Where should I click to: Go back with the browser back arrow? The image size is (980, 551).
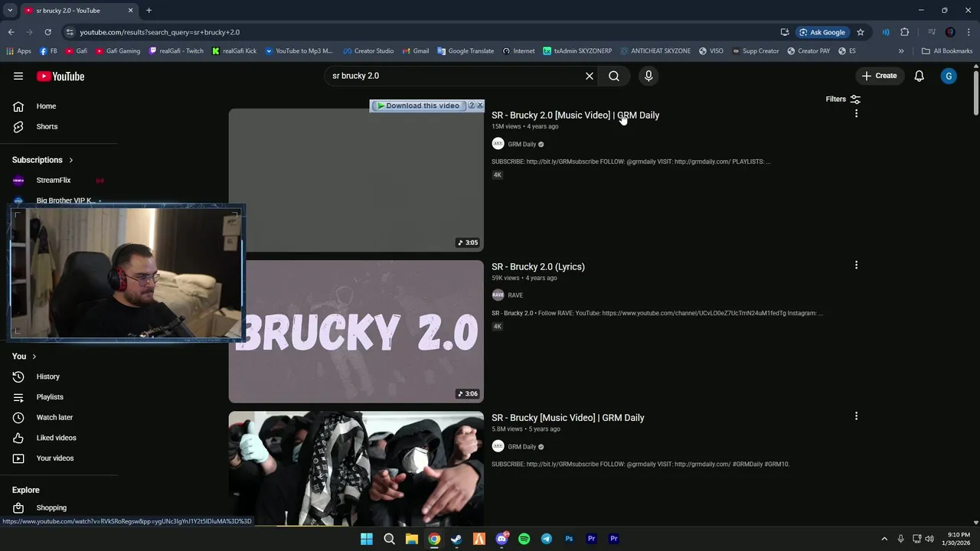11,32
